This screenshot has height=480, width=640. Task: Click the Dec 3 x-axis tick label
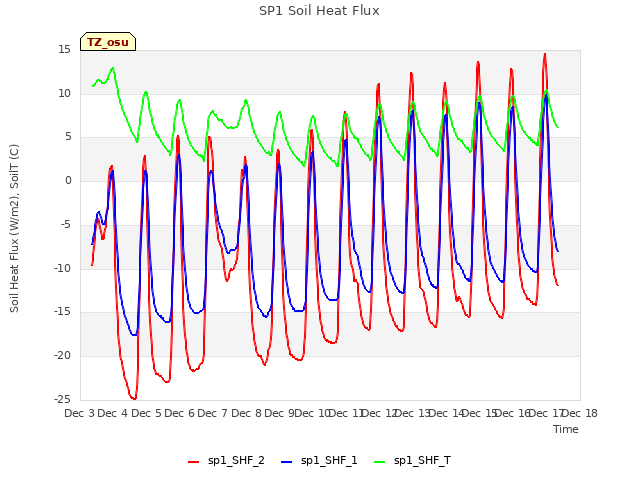pyautogui.click(x=79, y=413)
